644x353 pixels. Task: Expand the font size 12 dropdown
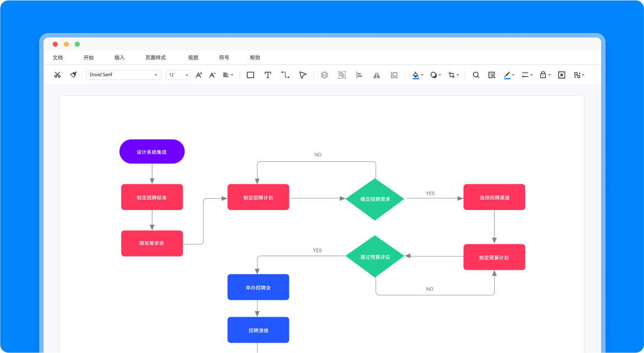[178, 75]
